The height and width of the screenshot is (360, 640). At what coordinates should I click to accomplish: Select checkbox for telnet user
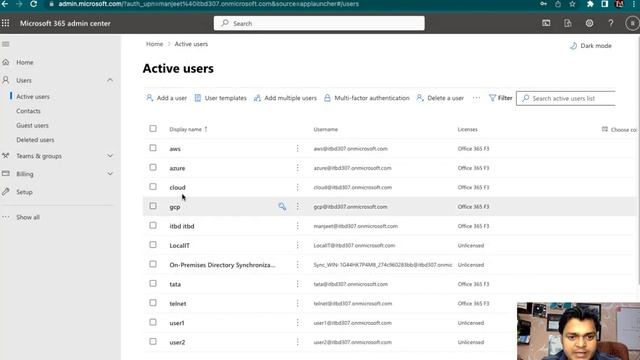(153, 303)
